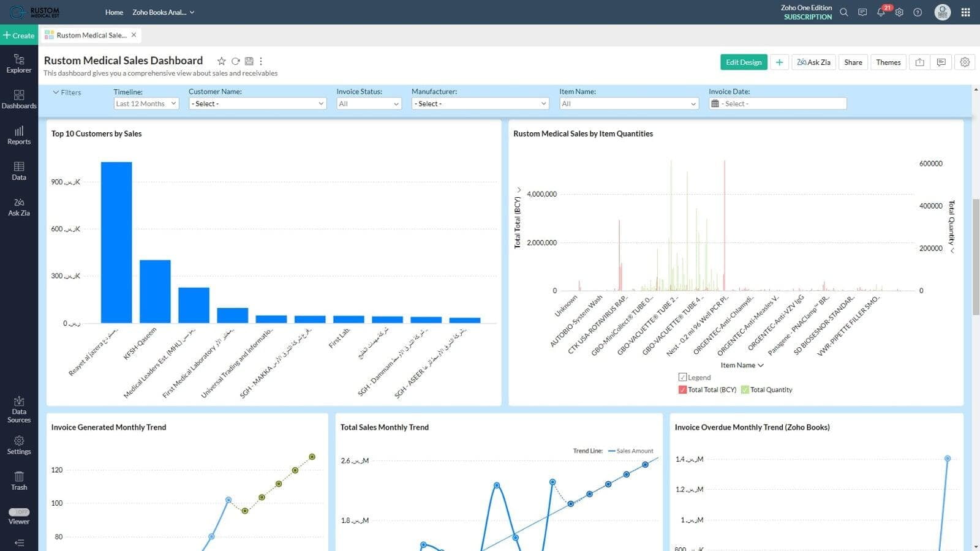Screen dimensions: 980x551
Task: Click the Total Sales Monthly Trend title
Action: pyautogui.click(x=384, y=427)
